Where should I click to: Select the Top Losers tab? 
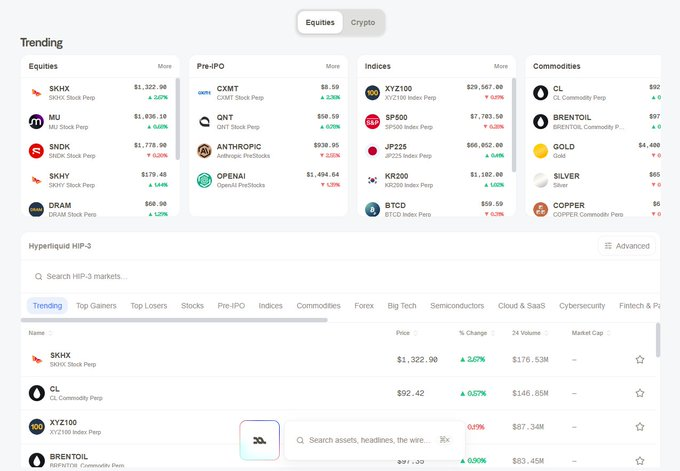click(149, 306)
